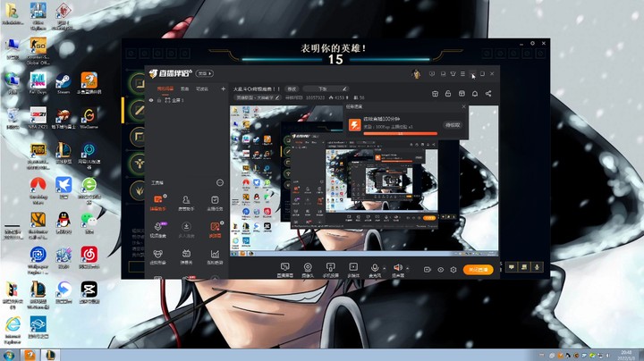Toggle the gear on the orange edit tool
This screenshot has width=644, height=361.
[222, 222]
